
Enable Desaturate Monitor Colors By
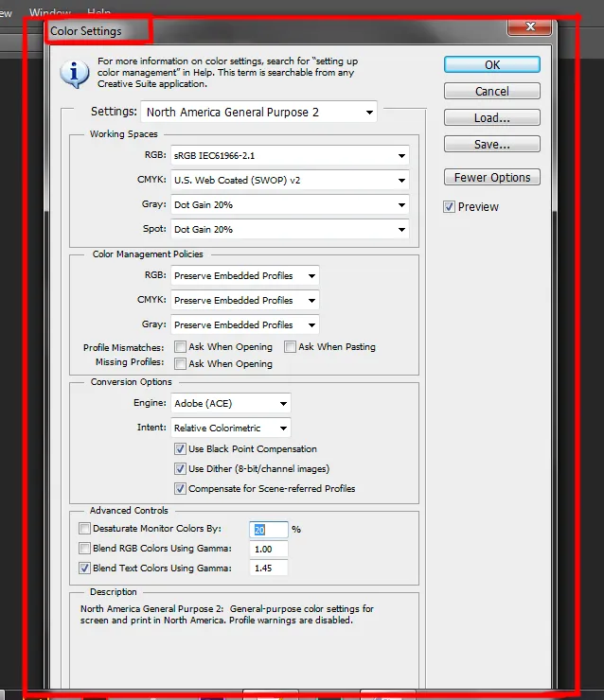click(x=85, y=529)
